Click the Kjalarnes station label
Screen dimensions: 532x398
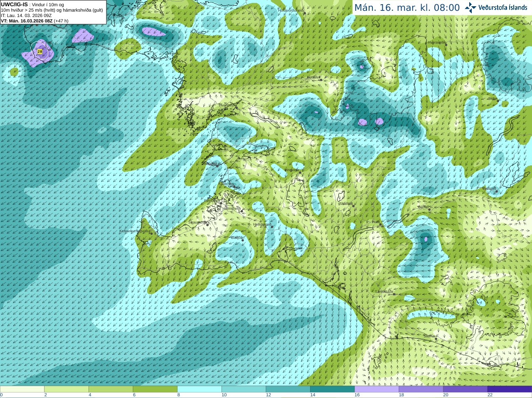[227, 183]
